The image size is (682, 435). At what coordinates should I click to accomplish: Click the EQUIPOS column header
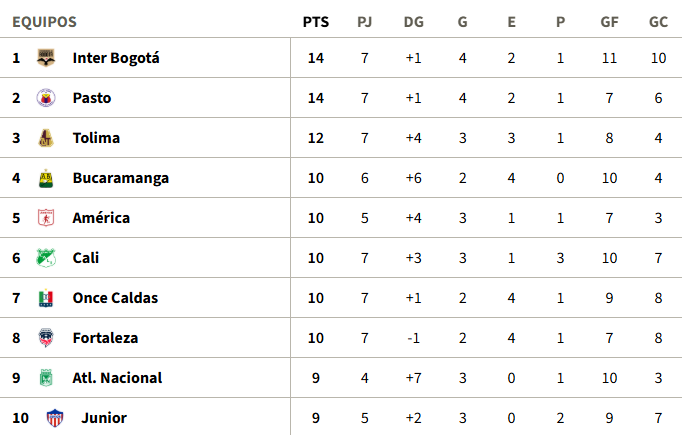click(44, 22)
